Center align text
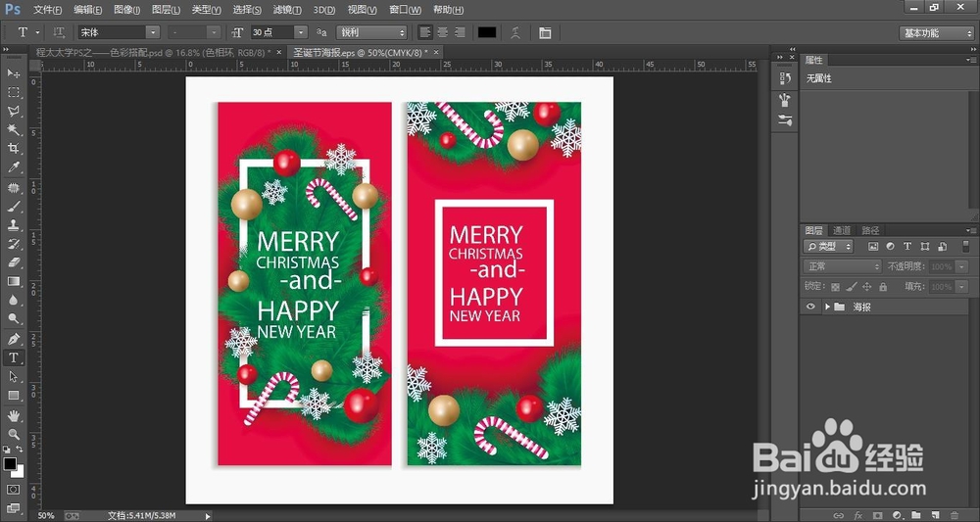This screenshot has height=522, width=980. point(443,32)
